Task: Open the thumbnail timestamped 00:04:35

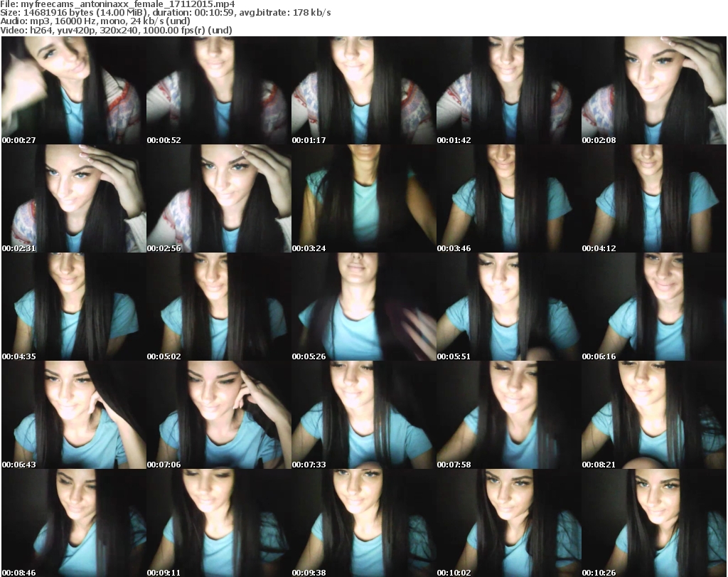Action: (x=74, y=307)
